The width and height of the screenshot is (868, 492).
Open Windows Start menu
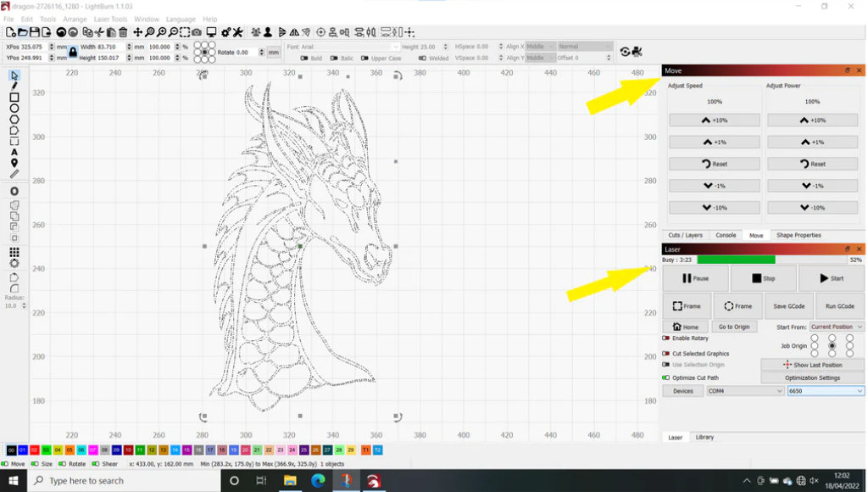14,480
